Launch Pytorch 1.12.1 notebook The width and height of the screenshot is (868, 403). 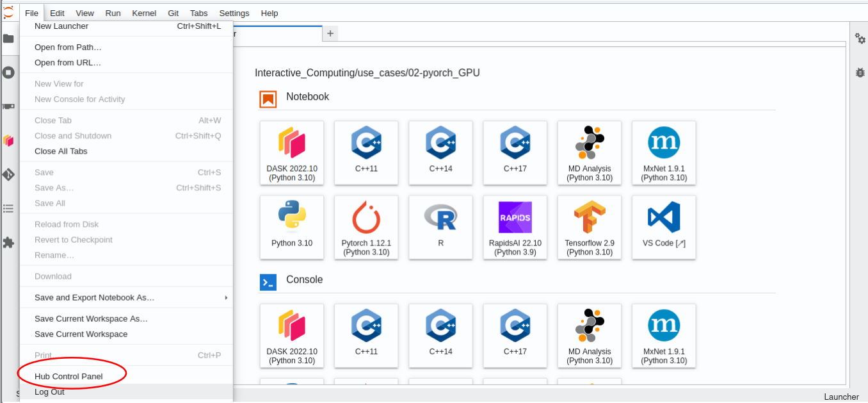(366, 227)
